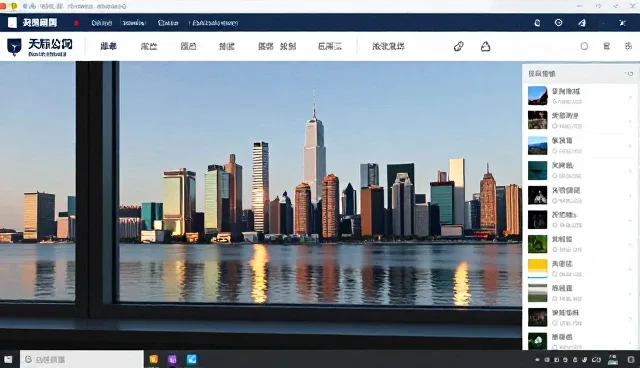Click the white document icon in dark bar
The height and width of the screenshot is (368, 640).
click(12, 23)
